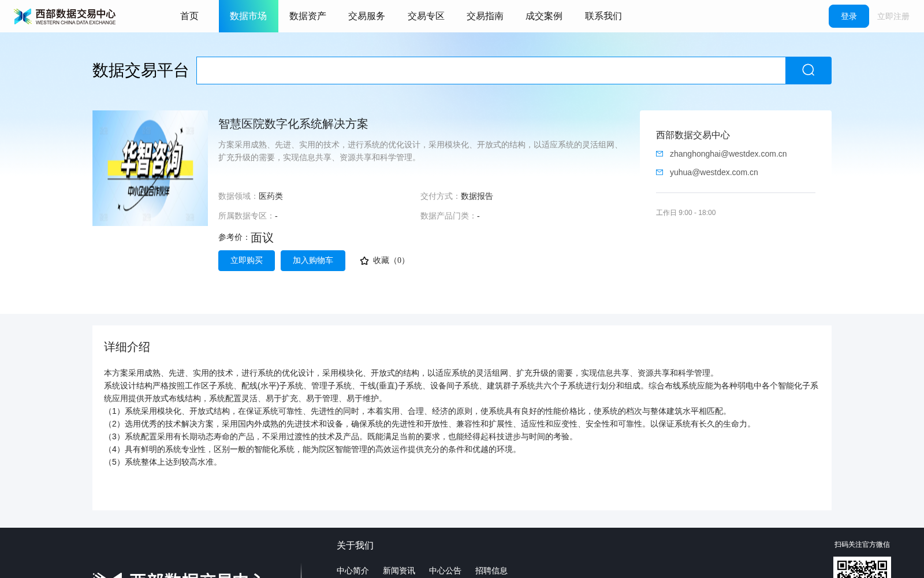This screenshot has width=924, height=578.
Task: Click the WeChat QR code in the footer
Action: click(862, 568)
